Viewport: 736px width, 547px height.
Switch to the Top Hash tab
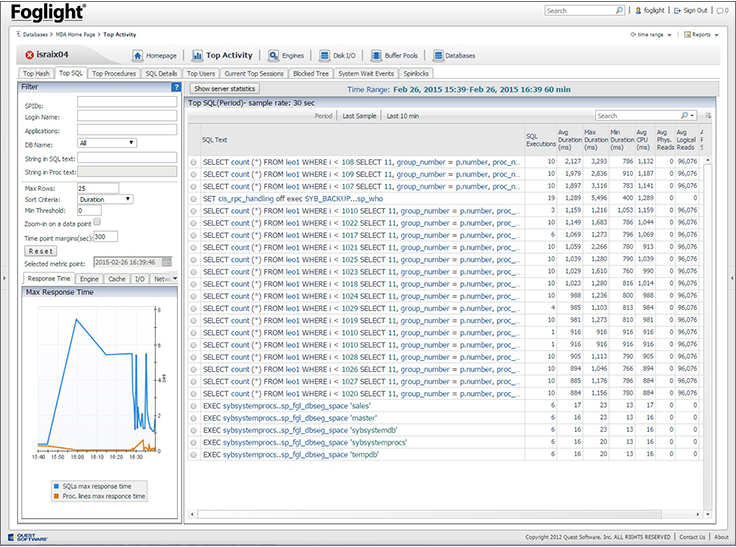pyautogui.click(x=36, y=73)
